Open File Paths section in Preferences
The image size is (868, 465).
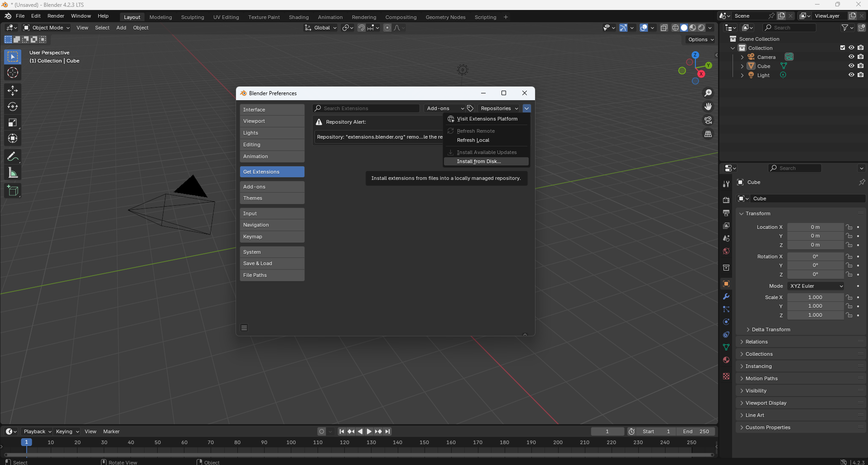coord(272,275)
